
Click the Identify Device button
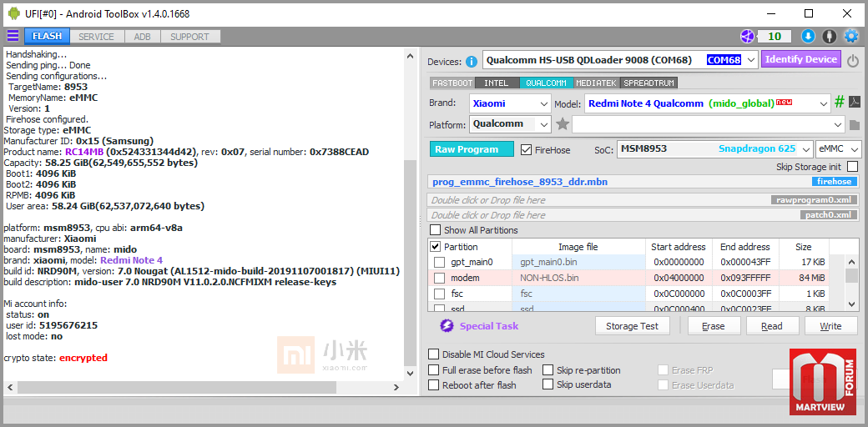point(801,59)
